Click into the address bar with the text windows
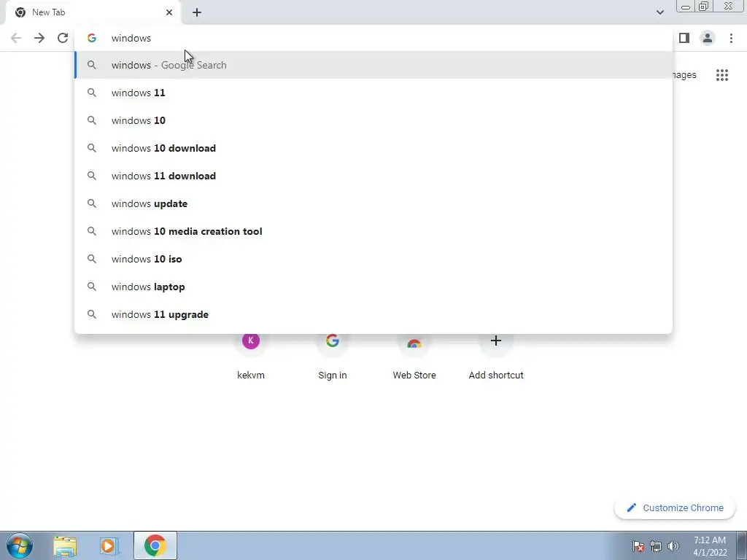 [x=373, y=38]
